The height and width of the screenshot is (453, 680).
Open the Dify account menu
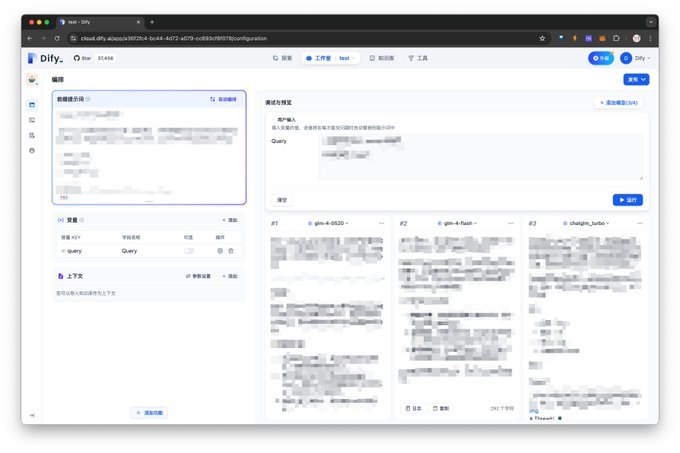click(636, 58)
